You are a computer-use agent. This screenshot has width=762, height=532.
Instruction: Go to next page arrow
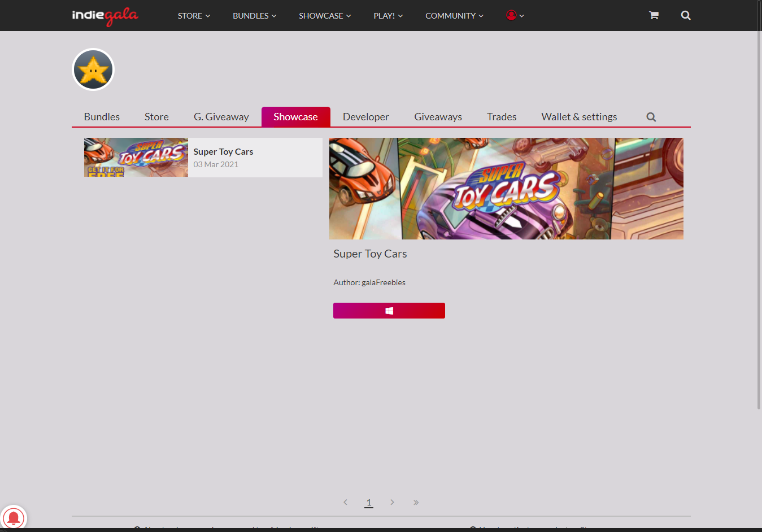(392, 502)
